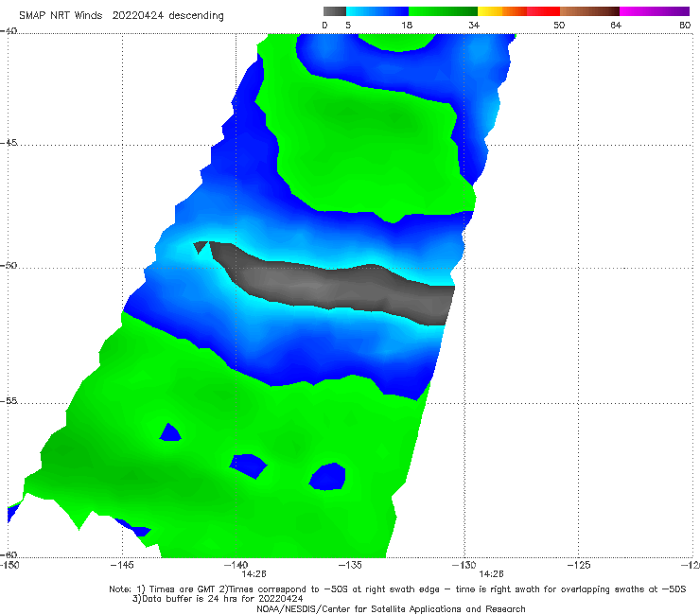The width and height of the screenshot is (700, 615).
Task: Click the '64' label under the color bar
Action: pos(616,25)
